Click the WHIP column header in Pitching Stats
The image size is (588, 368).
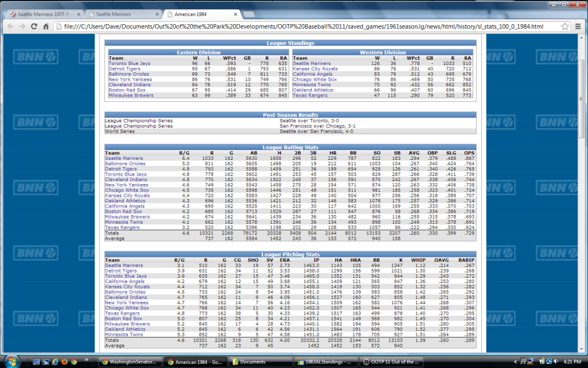[x=418, y=260]
